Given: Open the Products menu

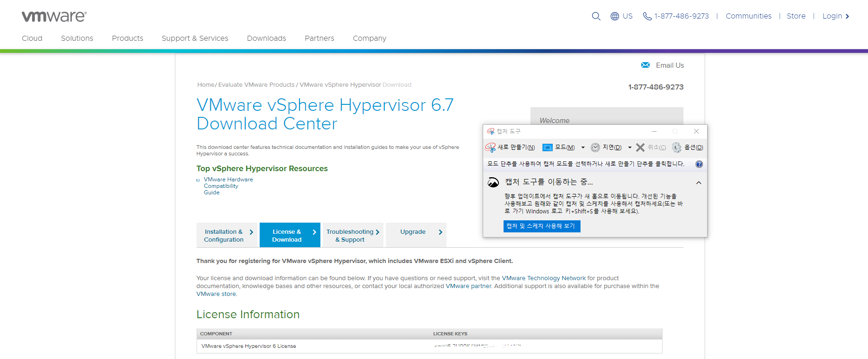Looking at the screenshot, I should pyautogui.click(x=128, y=38).
